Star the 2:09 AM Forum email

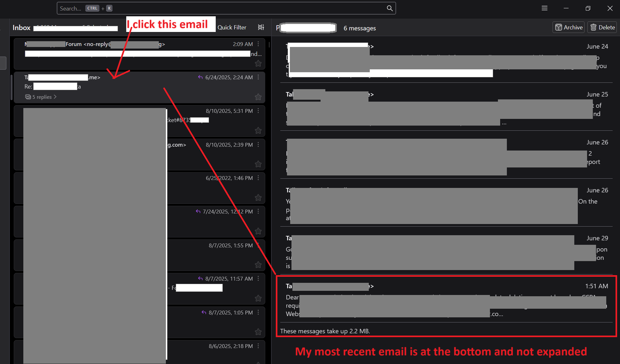pyautogui.click(x=258, y=64)
